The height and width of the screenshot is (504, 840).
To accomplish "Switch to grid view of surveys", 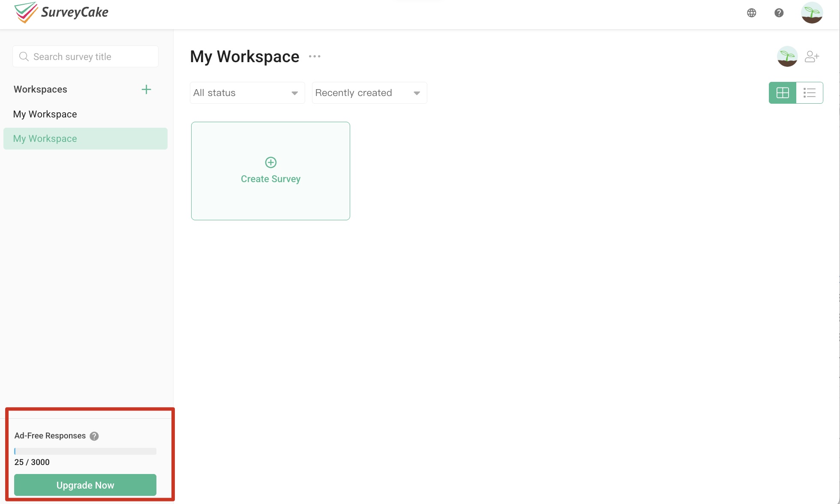I will pos(783,93).
